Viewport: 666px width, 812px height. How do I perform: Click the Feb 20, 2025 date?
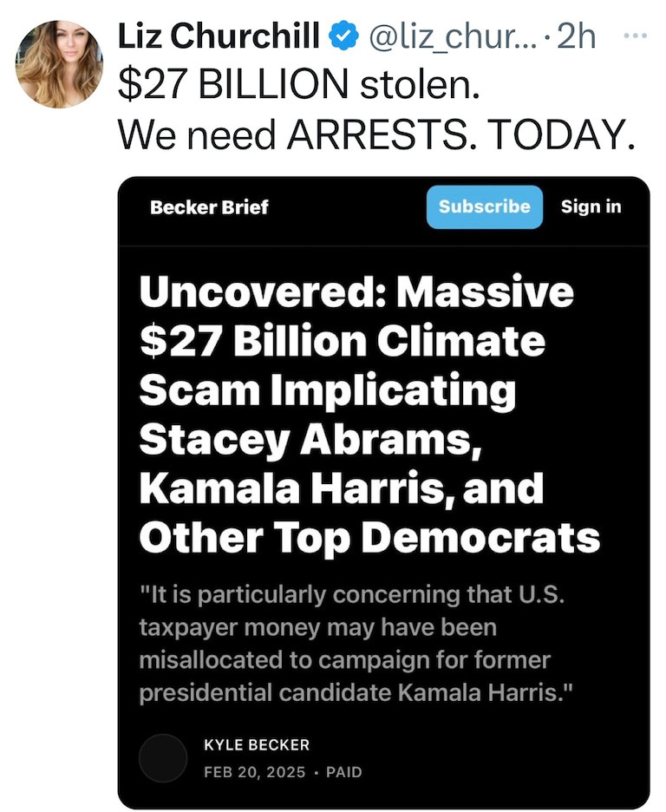point(254,771)
